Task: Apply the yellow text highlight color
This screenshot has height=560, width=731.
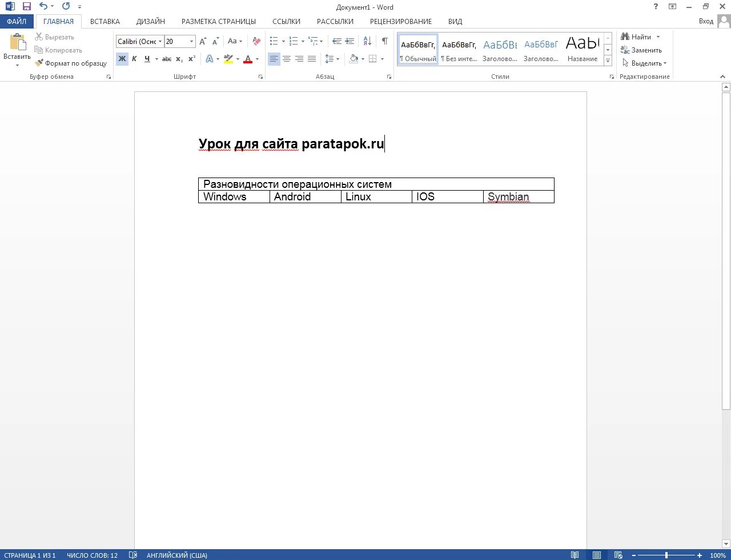Action: click(x=228, y=59)
